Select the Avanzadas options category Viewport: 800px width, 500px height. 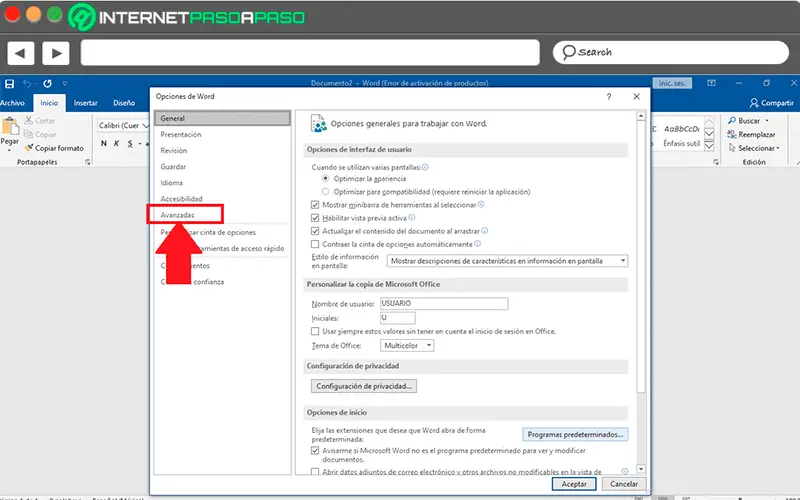click(222, 215)
